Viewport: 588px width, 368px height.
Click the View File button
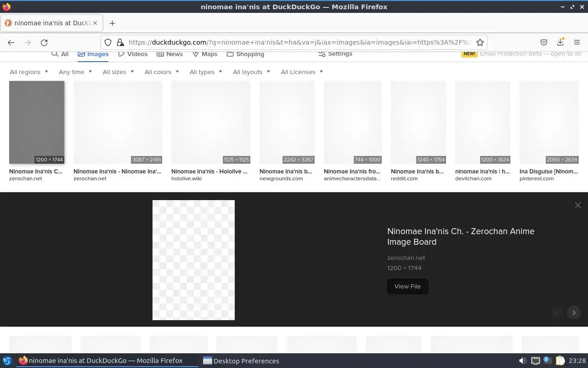pyautogui.click(x=407, y=286)
